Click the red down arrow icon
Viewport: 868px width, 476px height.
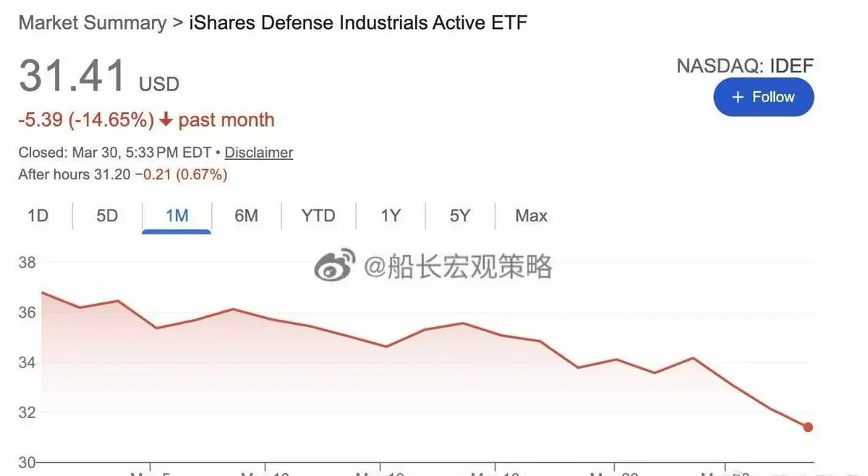166,120
